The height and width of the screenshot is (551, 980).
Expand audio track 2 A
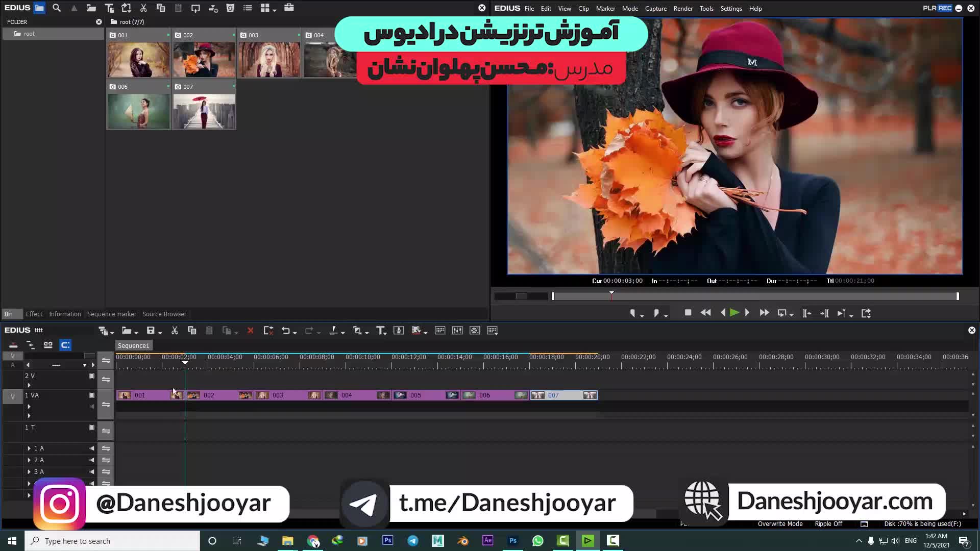pyautogui.click(x=29, y=460)
